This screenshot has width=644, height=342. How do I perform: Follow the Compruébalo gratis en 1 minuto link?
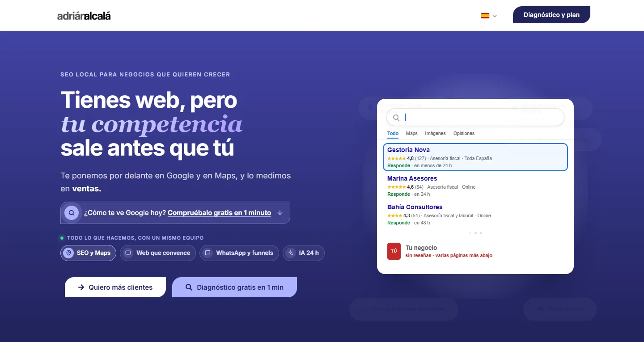pyautogui.click(x=219, y=213)
